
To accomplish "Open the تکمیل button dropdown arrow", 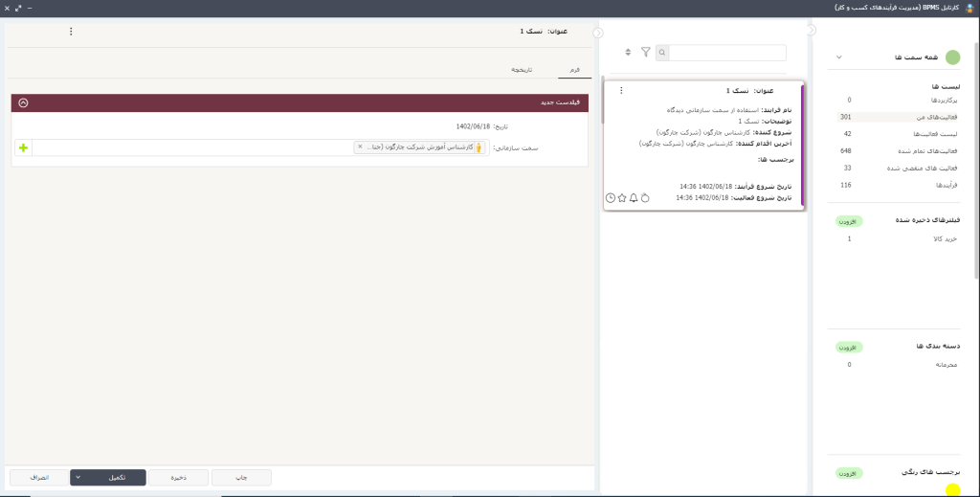I will click(78, 476).
